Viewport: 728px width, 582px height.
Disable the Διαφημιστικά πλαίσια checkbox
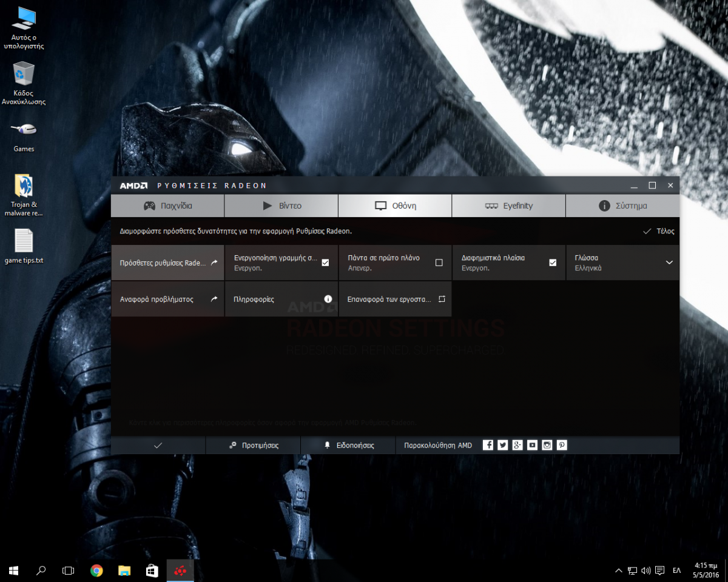coord(553,263)
